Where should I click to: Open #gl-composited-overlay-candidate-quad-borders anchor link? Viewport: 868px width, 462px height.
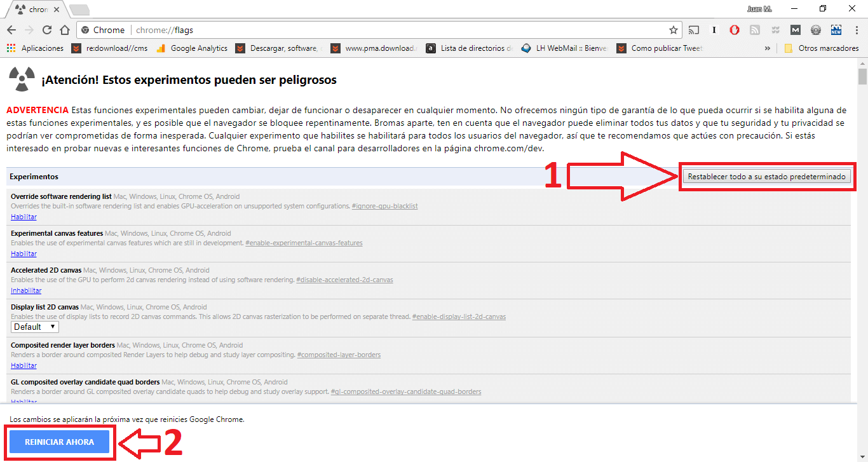406,391
